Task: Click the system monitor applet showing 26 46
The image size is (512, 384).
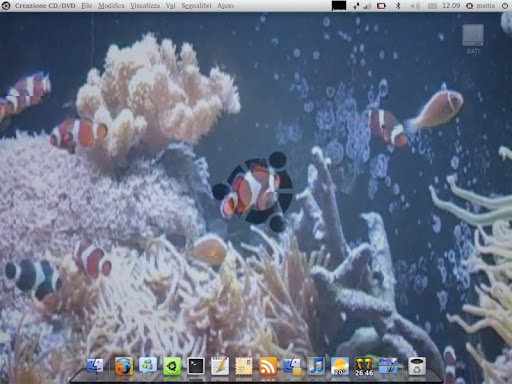Action: click(x=364, y=367)
